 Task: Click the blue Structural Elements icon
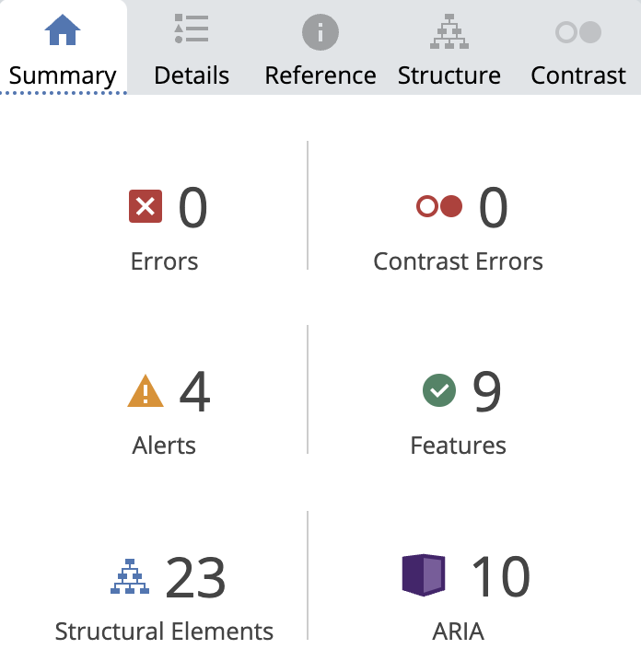(130, 576)
